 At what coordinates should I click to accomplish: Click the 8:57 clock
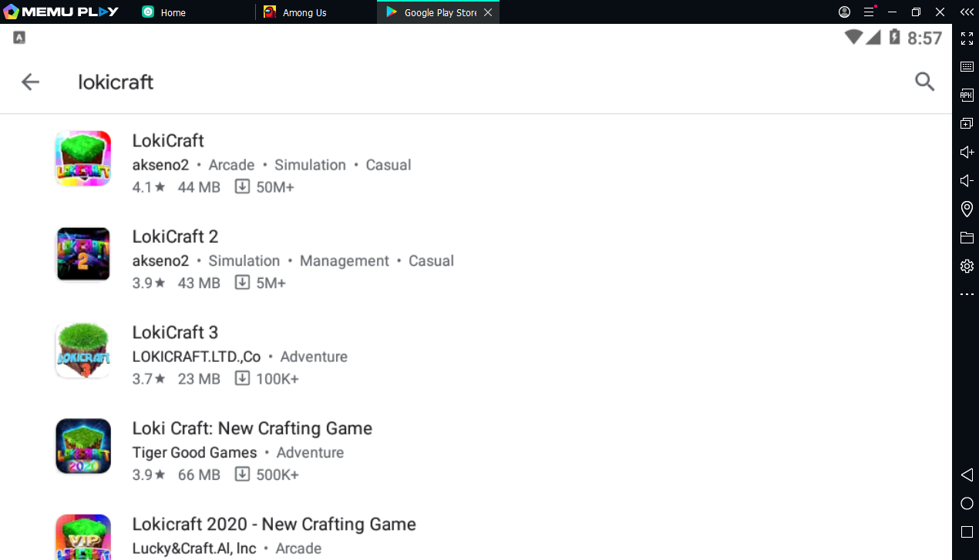(x=925, y=38)
